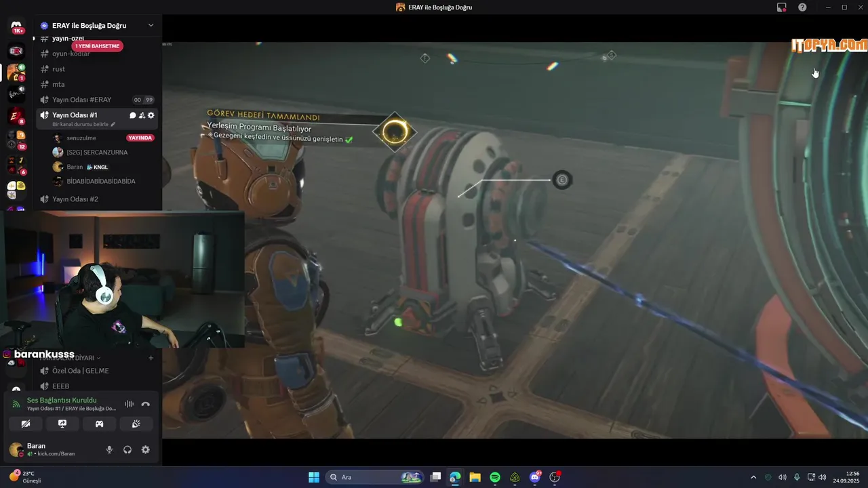Screen dimensions: 868x488
Task: Open Discord taskbar icon
Action: click(535, 477)
